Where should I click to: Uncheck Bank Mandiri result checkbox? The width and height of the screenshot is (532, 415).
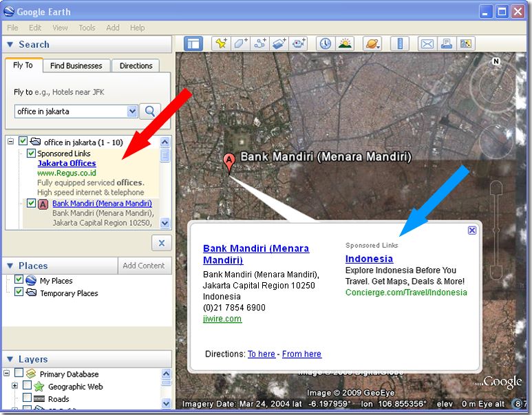click(31, 203)
